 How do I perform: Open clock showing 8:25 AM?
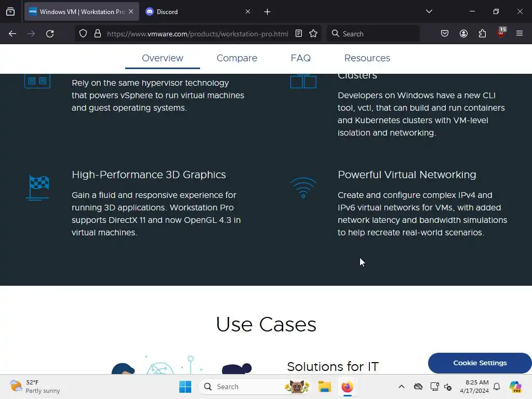[474, 387]
